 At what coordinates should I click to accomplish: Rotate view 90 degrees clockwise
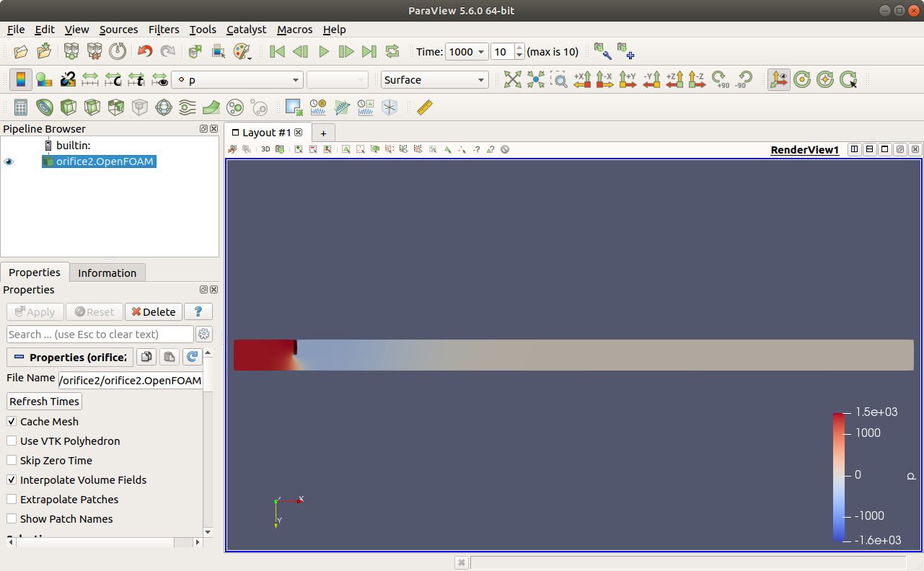click(x=720, y=79)
